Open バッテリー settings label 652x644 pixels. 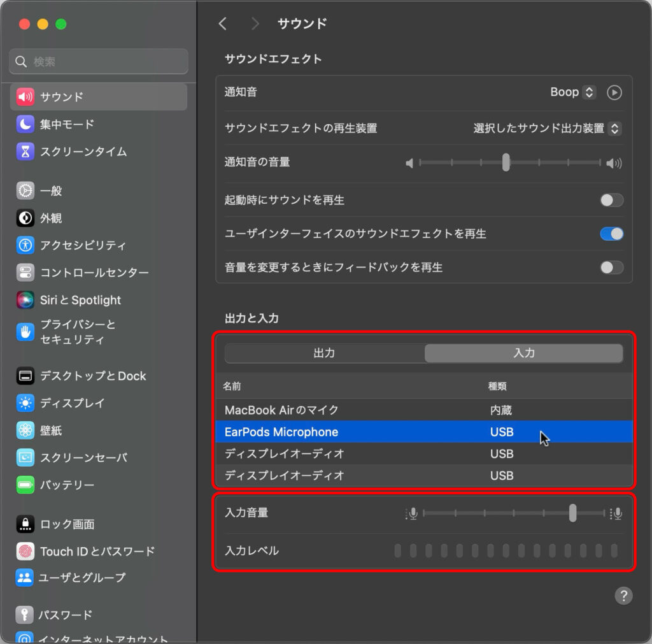click(67, 485)
